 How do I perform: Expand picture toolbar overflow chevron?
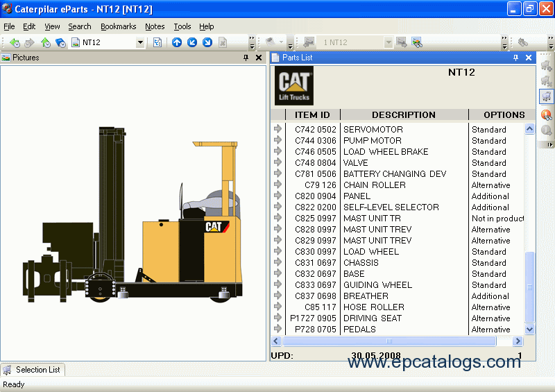pyautogui.click(x=505, y=42)
